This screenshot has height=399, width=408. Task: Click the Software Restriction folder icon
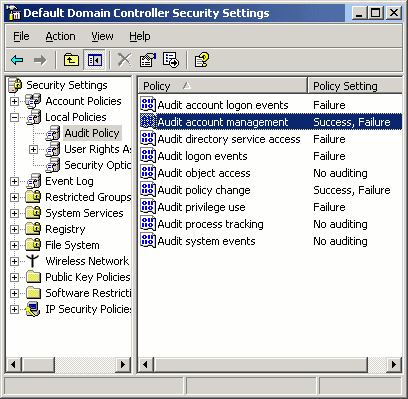[x=34, y=293]
